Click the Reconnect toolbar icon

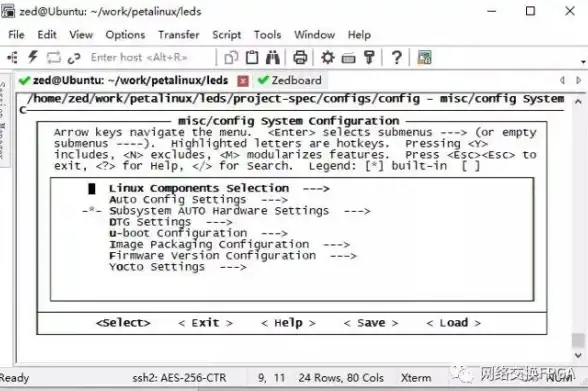pos(54,57)
